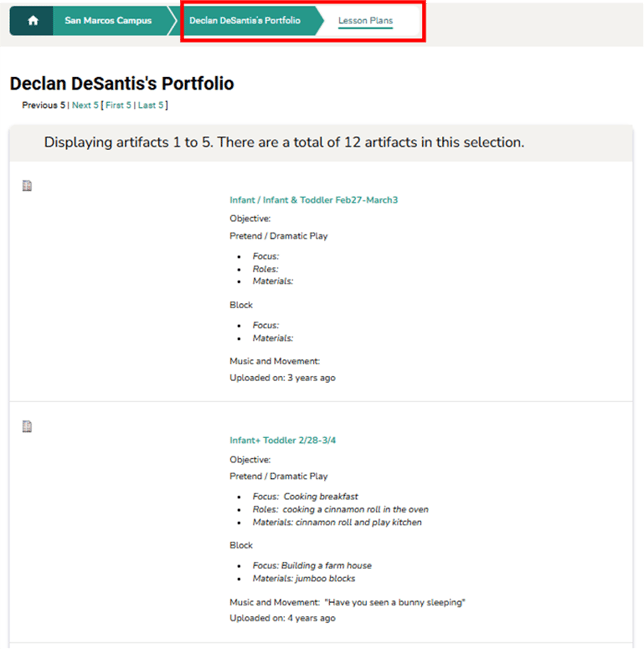
Task: Click the Displaying artifacts 1 to 5 banner
Action: [284, 143]
